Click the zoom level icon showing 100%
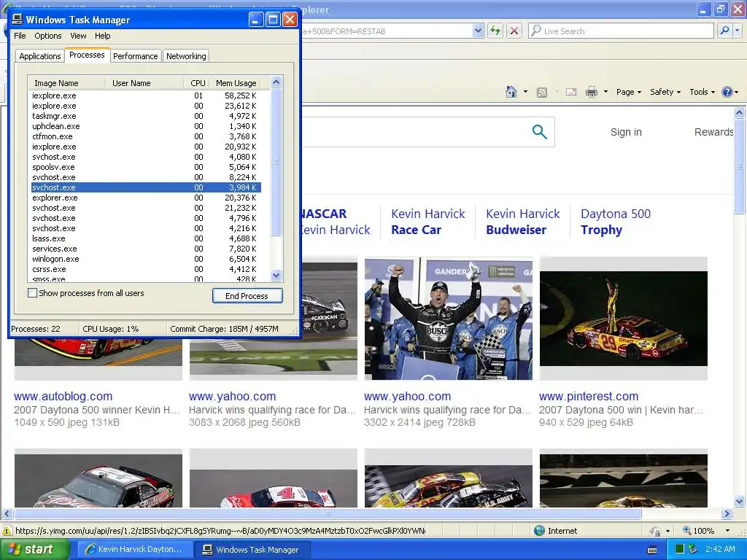Image resolution: width=747 pixels, height=560 pixels. [x=687, y=531]
